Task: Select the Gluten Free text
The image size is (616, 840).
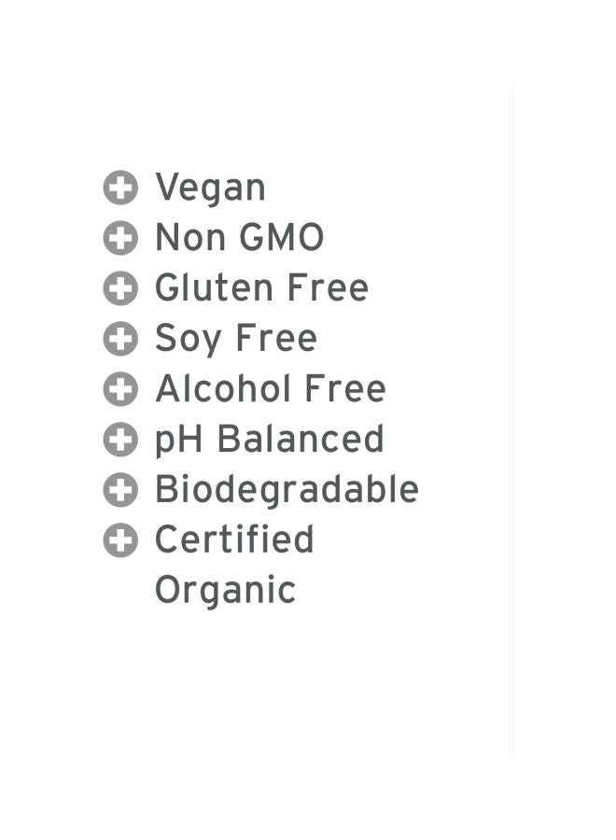Action: (261, 289)
